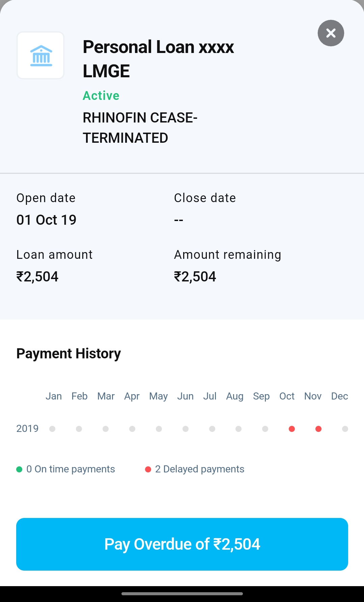Screen dimensions: 364x602
Task: Tap the bottom home gesture bar
Action: tap(182, 594)
